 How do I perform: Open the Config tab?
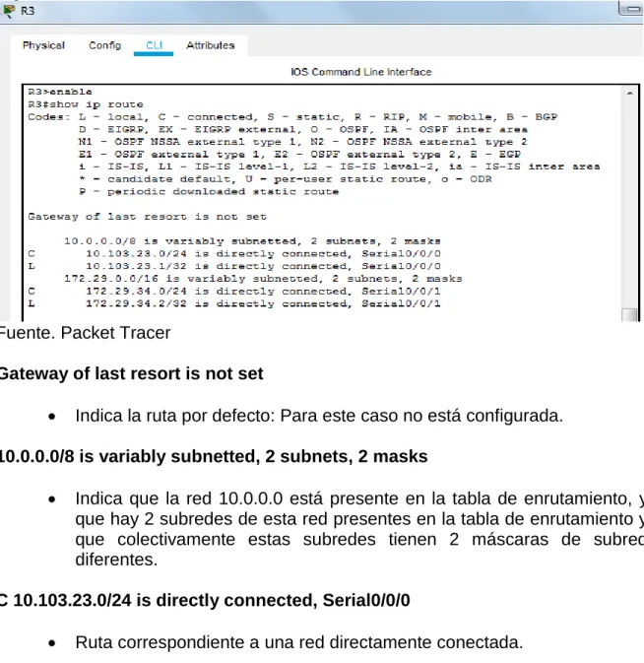tap(104, 45)
